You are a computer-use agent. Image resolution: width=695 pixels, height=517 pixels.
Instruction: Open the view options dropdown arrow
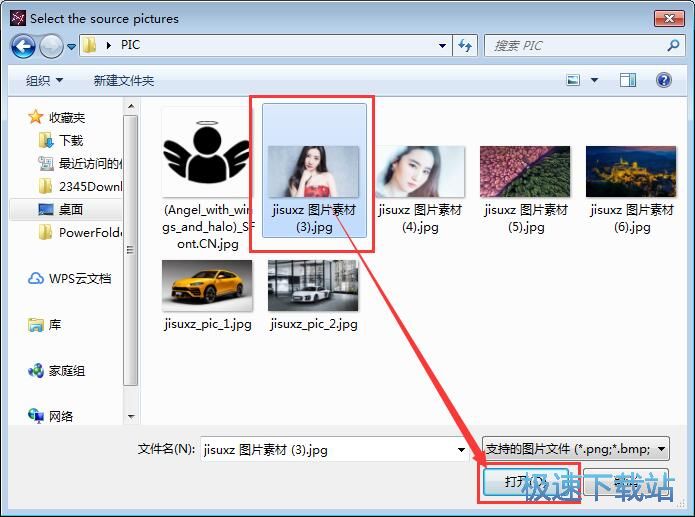tap(594, 80)
